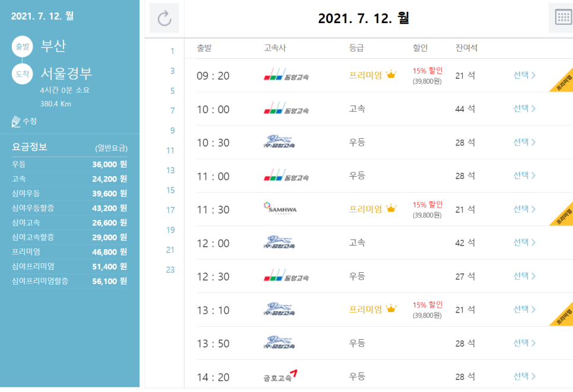Click the 금호고속 logo at 14:20
The width and height of the screenshot is (573, 392).
click(x=280, y=376)
